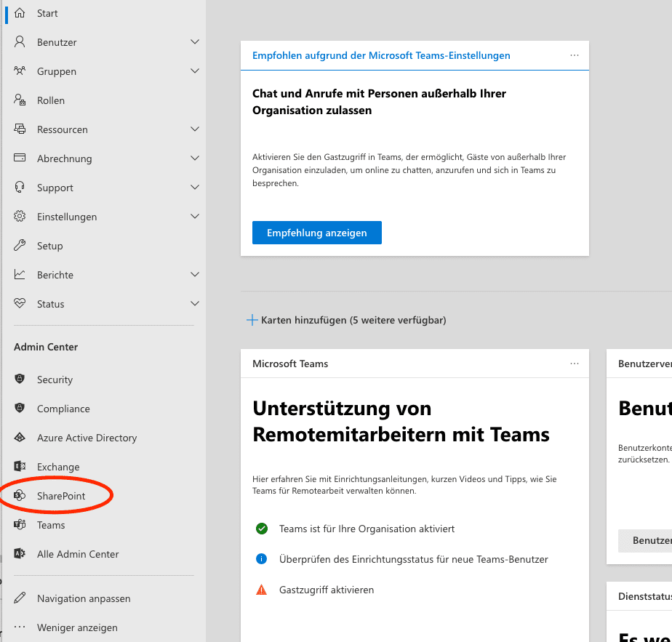Expand the Abrechnung chevron
This screenshot has width=672, height=642.
click(195, 159)
